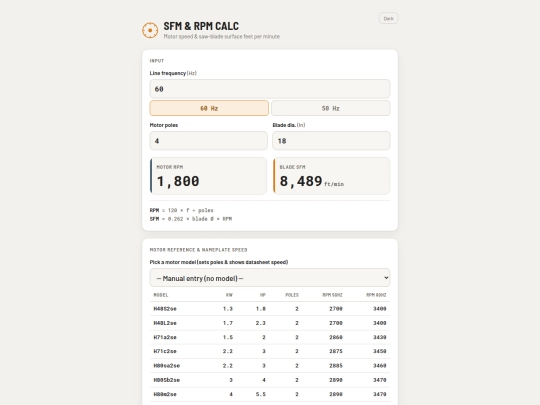This screenshot has height=405, width=540.
Task: Click the SFM formula line
Action: click(x=191, y=219)
